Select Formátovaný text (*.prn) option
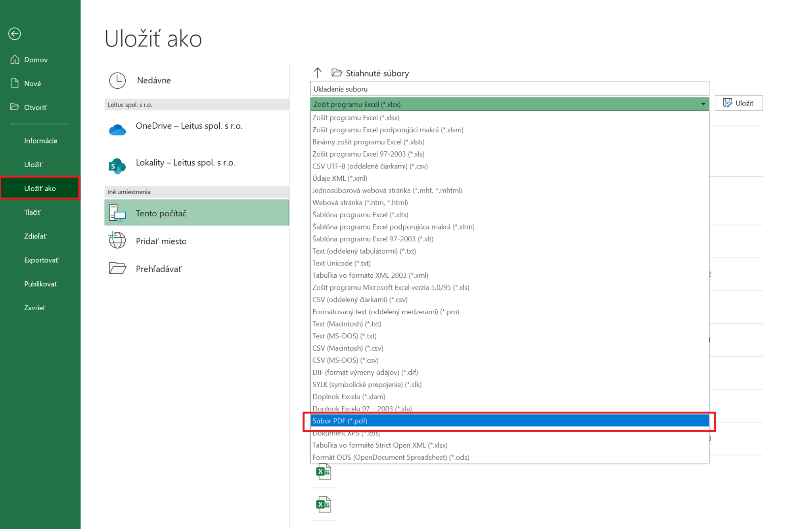The height and width of the screenshot is (529, 812). (x=509, y=311)
